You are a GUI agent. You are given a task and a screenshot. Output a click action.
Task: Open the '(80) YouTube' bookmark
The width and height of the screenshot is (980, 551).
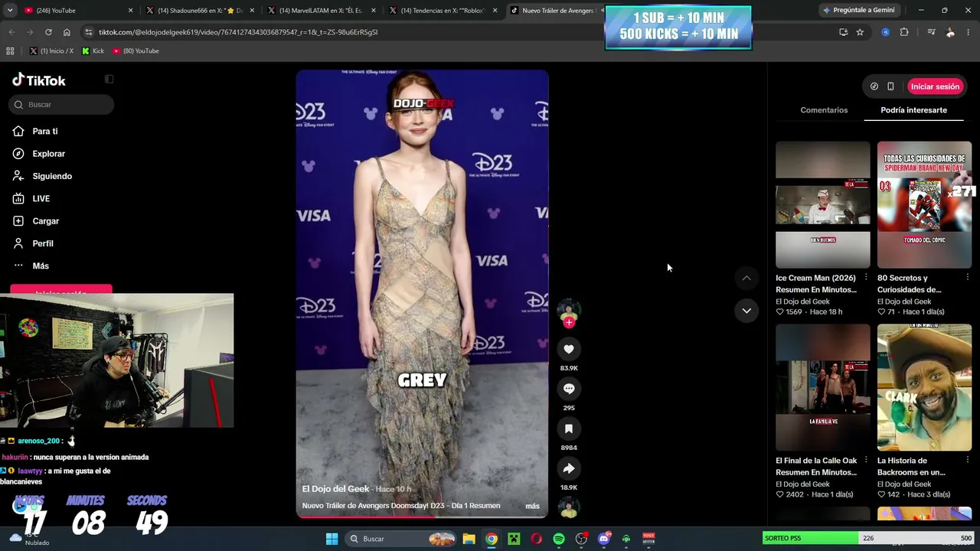(136, 51)
